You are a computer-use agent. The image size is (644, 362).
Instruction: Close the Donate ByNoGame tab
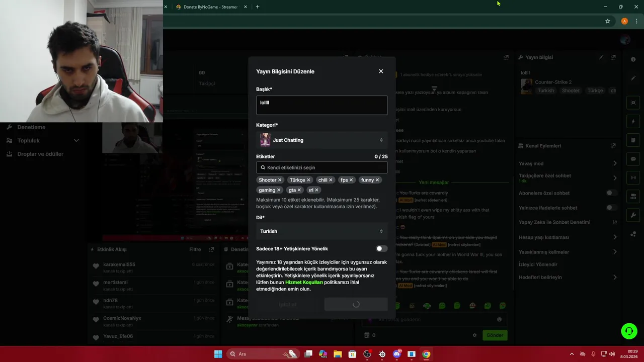(x=245, y=7)
